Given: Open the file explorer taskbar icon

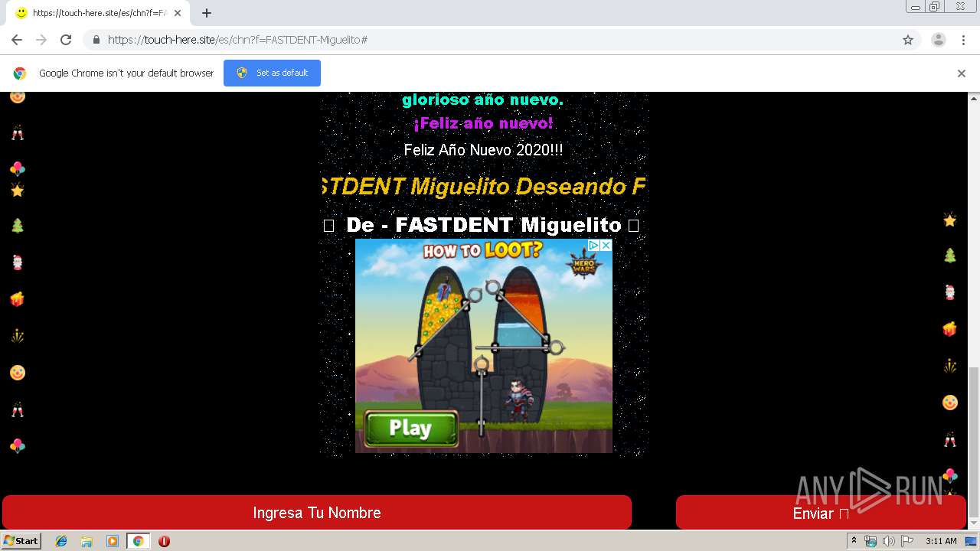Looking at the screenshot, I should click(x=87, y=541).
